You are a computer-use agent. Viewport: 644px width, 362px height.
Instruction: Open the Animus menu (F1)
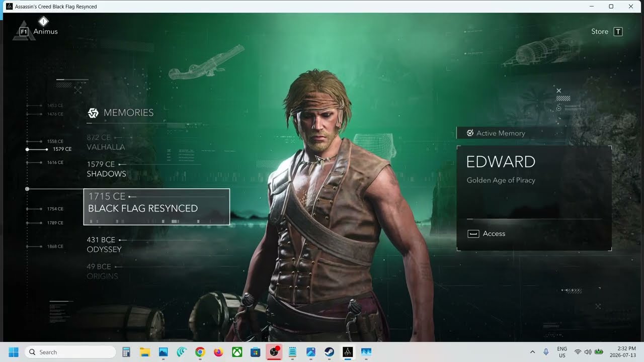[39, 32]
